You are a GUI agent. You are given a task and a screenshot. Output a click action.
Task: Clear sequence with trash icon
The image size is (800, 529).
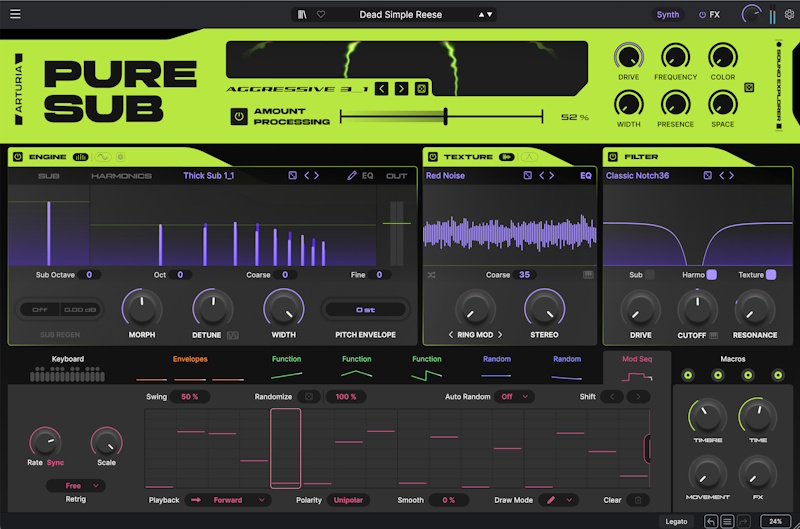click(638, 500)
